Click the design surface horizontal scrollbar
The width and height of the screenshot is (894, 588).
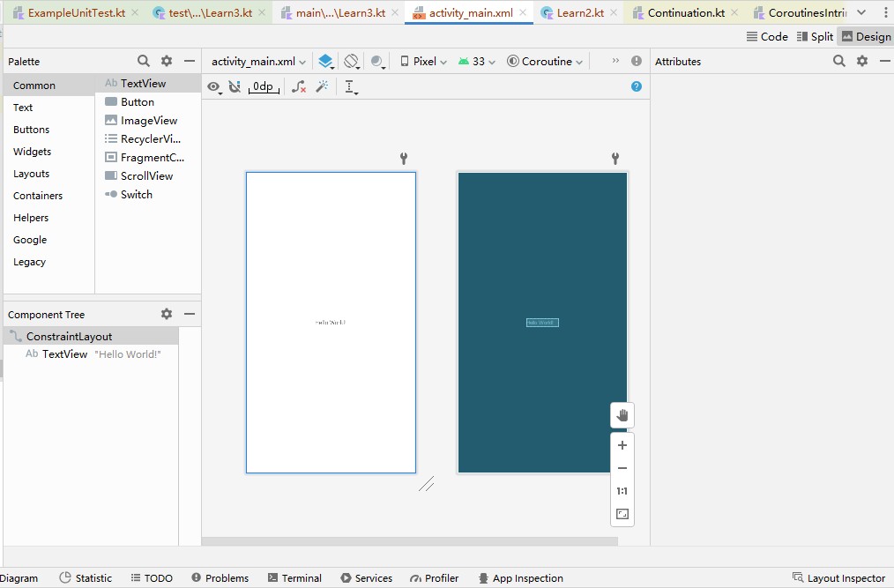point(410,540)
